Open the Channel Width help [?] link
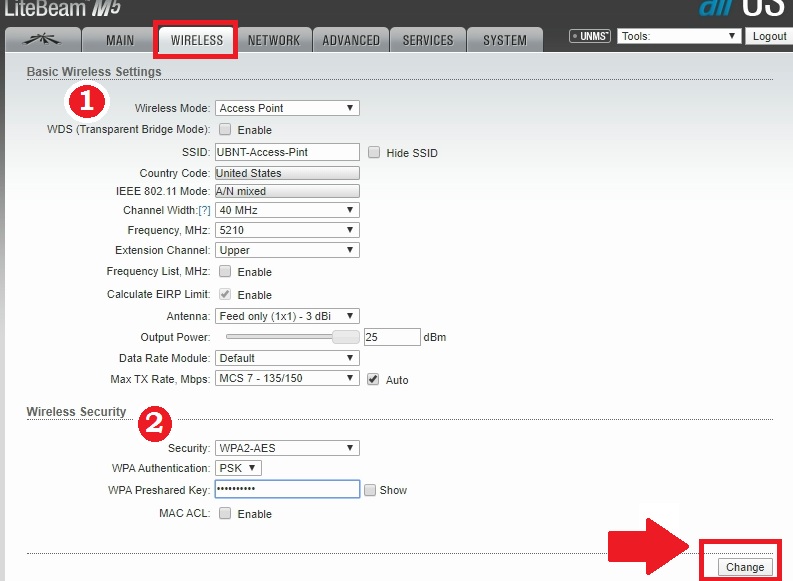 click(204, 210)
